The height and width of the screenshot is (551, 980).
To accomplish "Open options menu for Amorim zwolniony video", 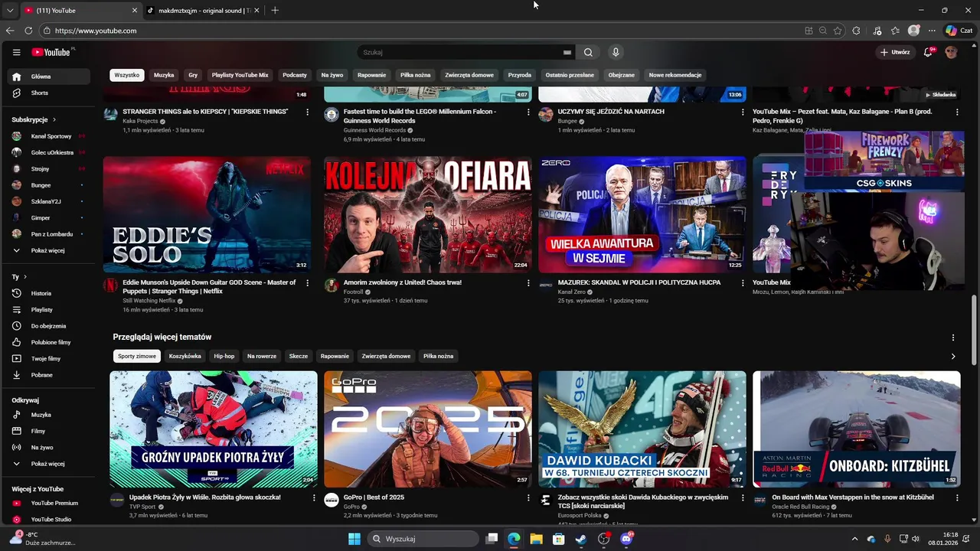I will click(528, 283).
